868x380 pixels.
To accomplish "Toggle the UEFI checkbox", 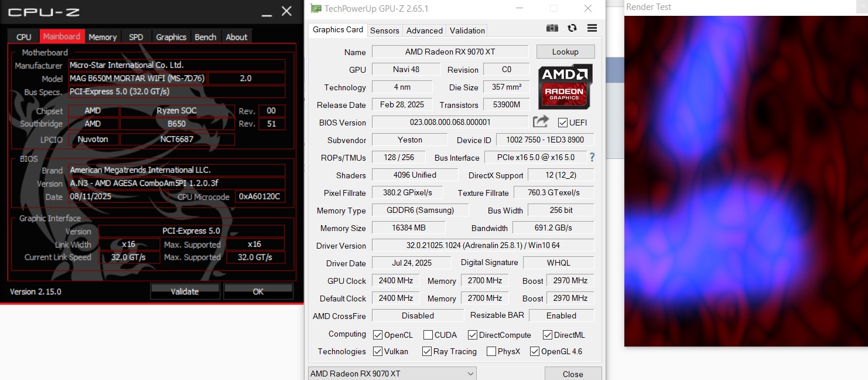I will (x=563, y=123).
